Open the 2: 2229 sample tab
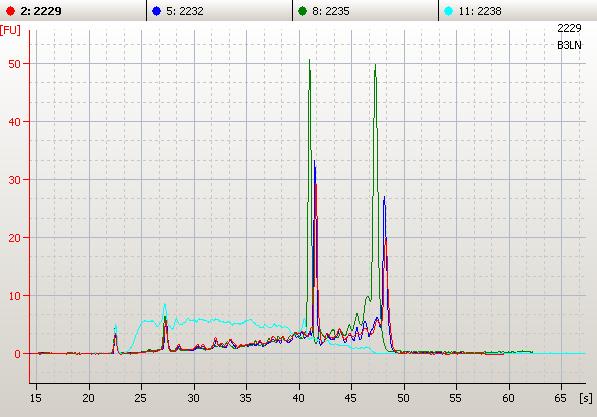 [x=73, y=11]
